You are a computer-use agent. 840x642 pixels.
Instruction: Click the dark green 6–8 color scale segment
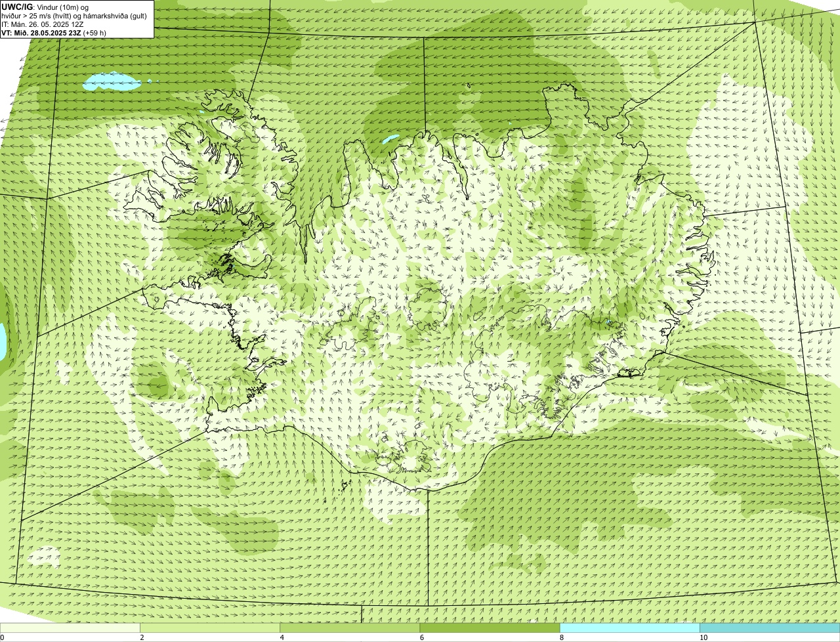(x=490, y=628)
